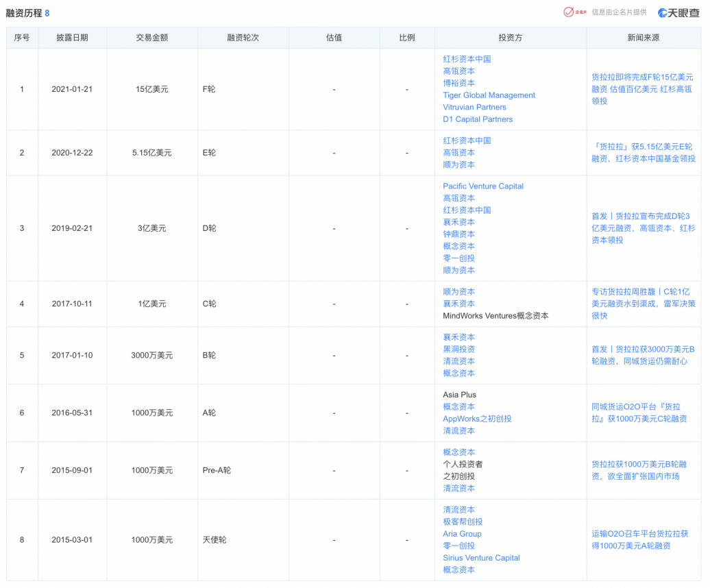Screen dimensions: 710x588
Task: Open news link 货拉拉宣布完成D轮3亿美元融资
Action: point(643,228)
